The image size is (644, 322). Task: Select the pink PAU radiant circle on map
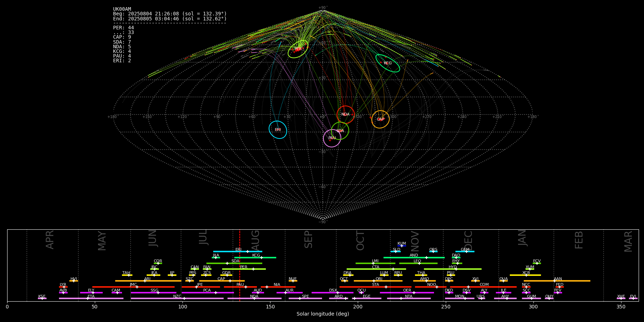332,138
